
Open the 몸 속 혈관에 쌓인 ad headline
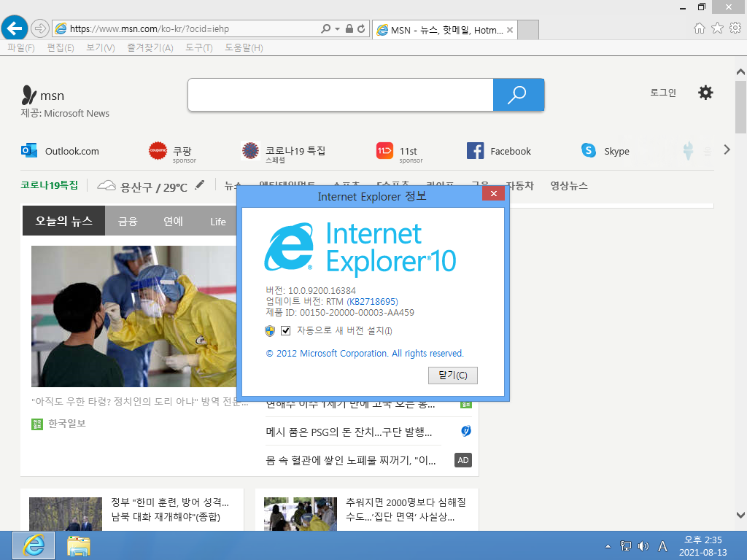pyautogui.click(x=351, y=461)
